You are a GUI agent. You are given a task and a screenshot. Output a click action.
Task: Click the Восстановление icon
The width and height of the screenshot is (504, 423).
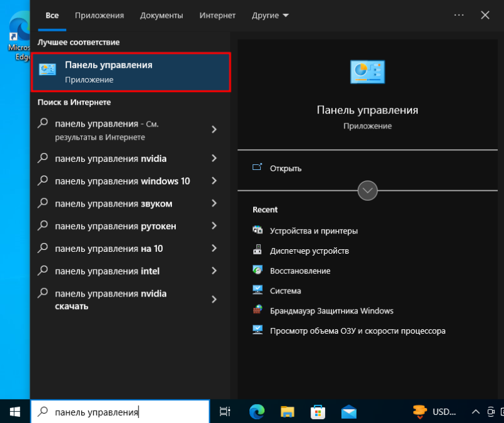(258, 270)
